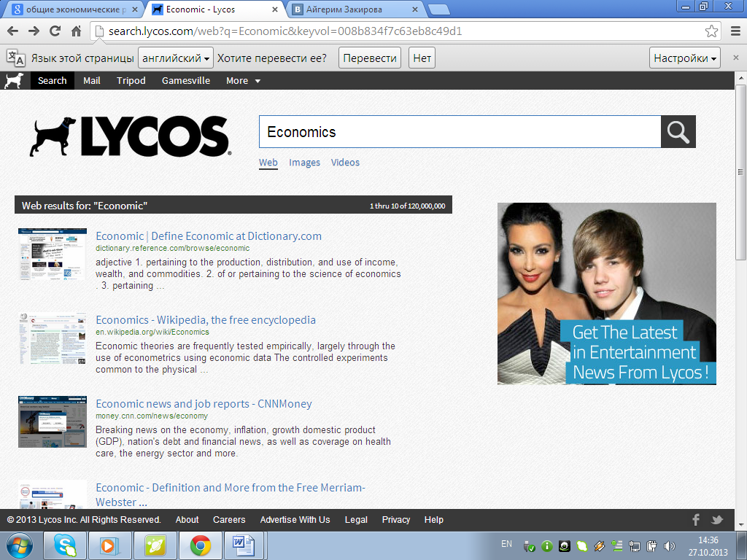Open the media player taskbar icon
The height and width of the screenshot is (560, 747).
[109, 545]
